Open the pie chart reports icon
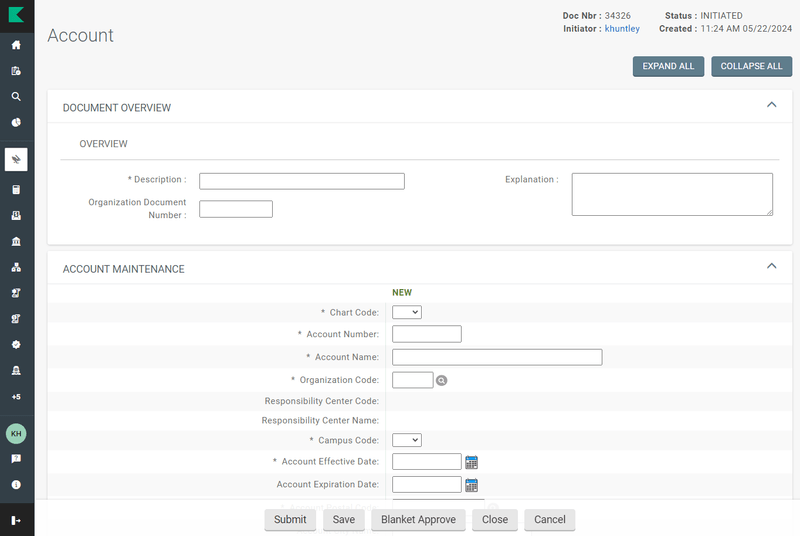This screenshot has width=800, height=536. (16, 122)
